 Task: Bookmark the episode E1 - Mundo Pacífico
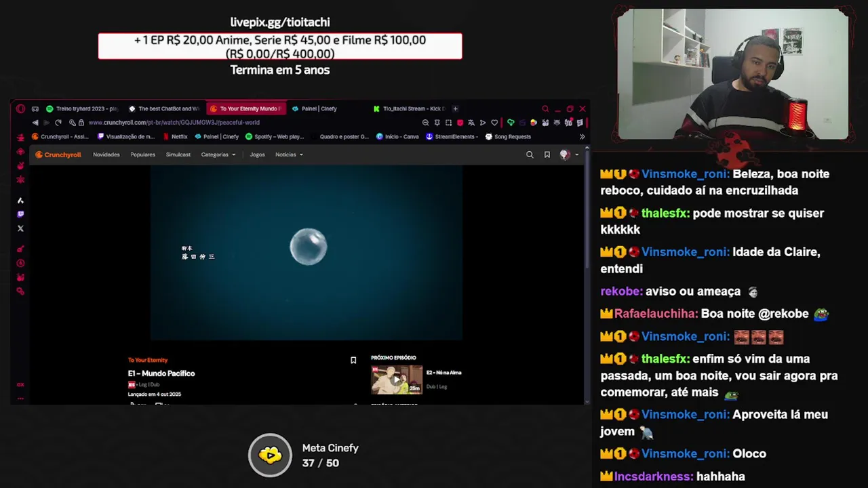pos(353,360)
